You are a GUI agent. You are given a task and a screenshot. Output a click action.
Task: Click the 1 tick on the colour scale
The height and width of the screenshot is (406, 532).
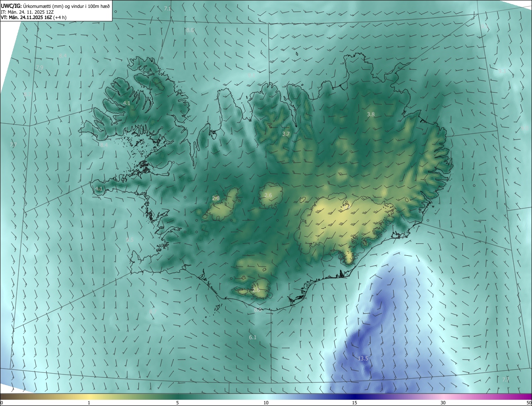click(x=89, y=403)
